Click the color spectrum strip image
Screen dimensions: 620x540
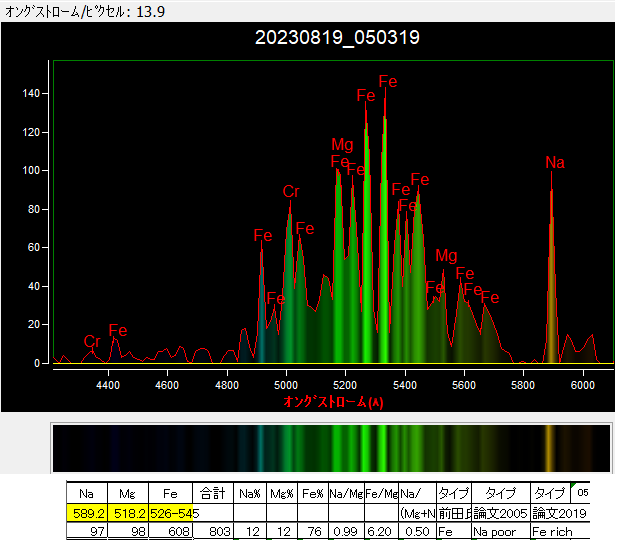(x=330, y=446)
